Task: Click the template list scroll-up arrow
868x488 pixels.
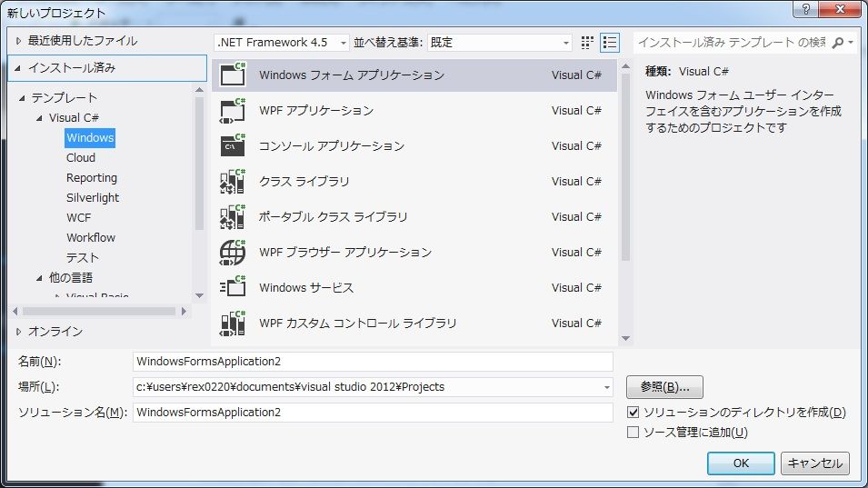Action: coord(626,66)
